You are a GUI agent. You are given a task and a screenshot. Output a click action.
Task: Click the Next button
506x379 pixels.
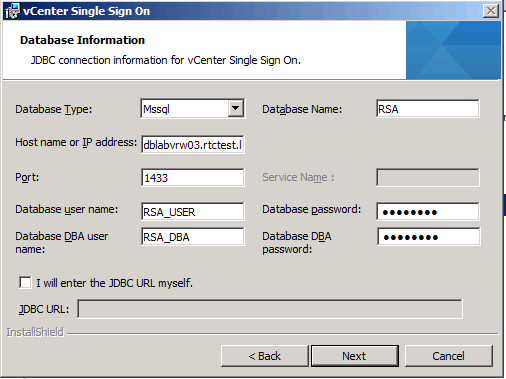pos(355,356)
